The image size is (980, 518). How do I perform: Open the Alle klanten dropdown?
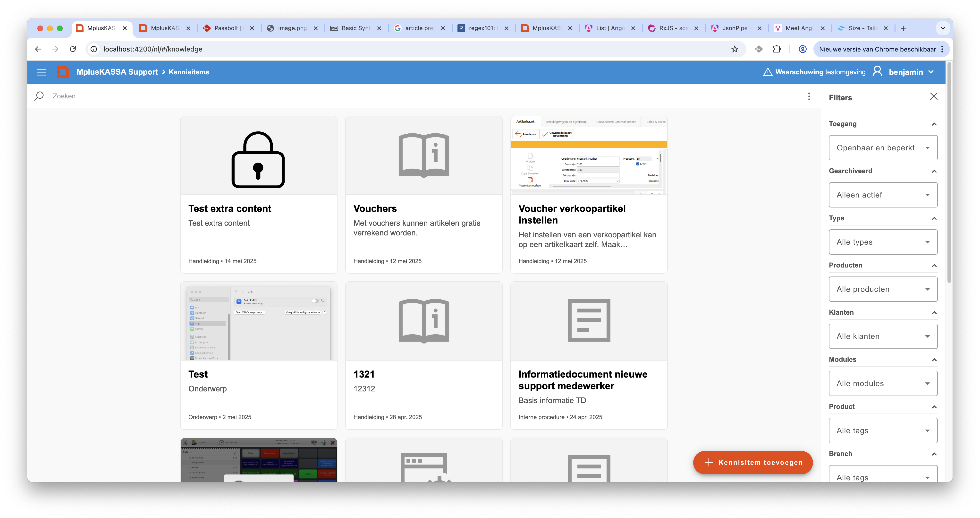[x=883, y=337]
